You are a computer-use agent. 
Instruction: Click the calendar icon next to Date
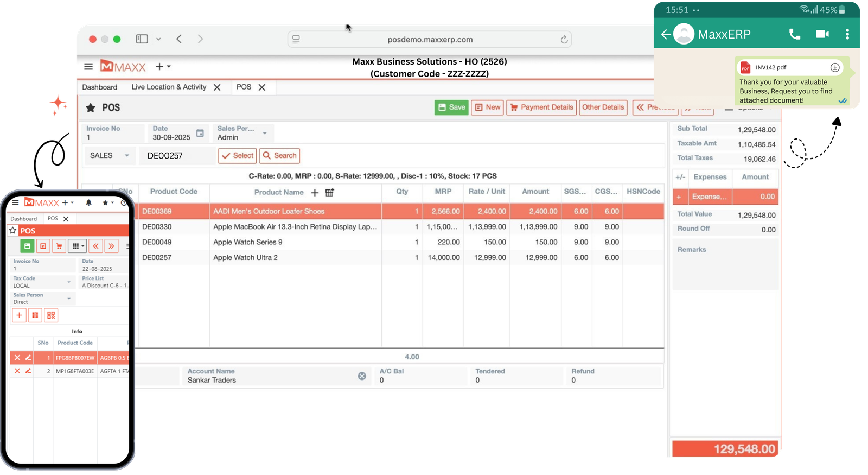200,133
